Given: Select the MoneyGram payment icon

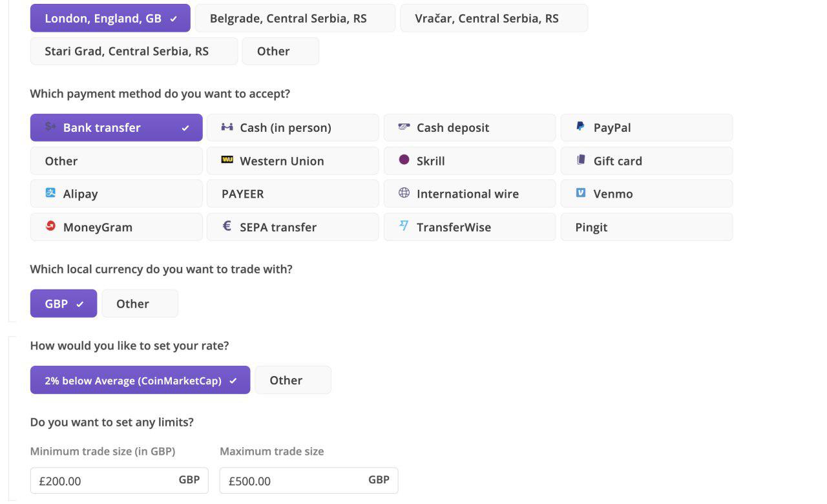Looking at the screenshot, I should (50, 226).
